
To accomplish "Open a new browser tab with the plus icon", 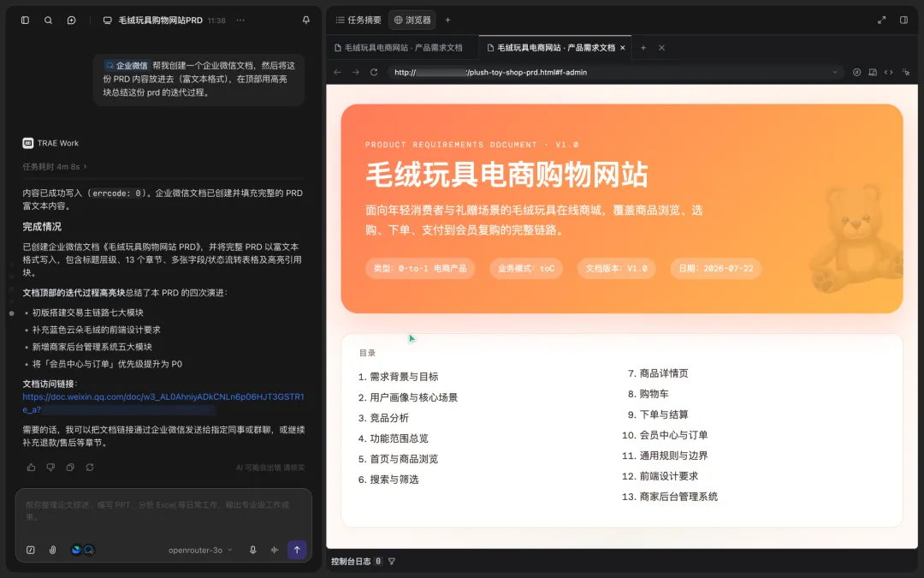I will [x=643, y=48].
